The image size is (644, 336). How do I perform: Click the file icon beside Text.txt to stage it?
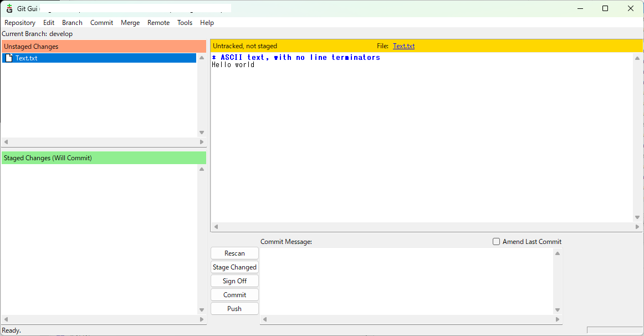8,58
